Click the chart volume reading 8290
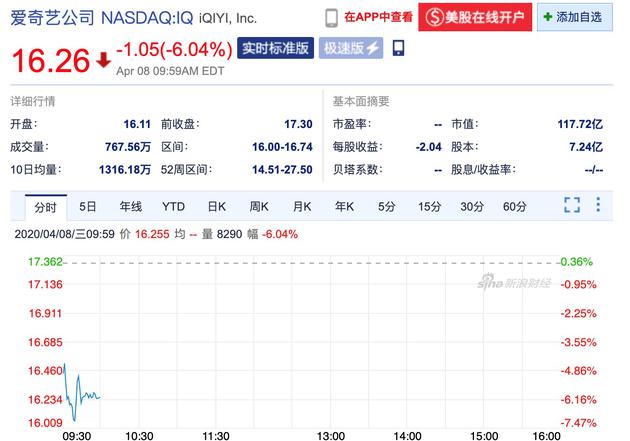The image size is (630, 441). (x=229, y=234)
